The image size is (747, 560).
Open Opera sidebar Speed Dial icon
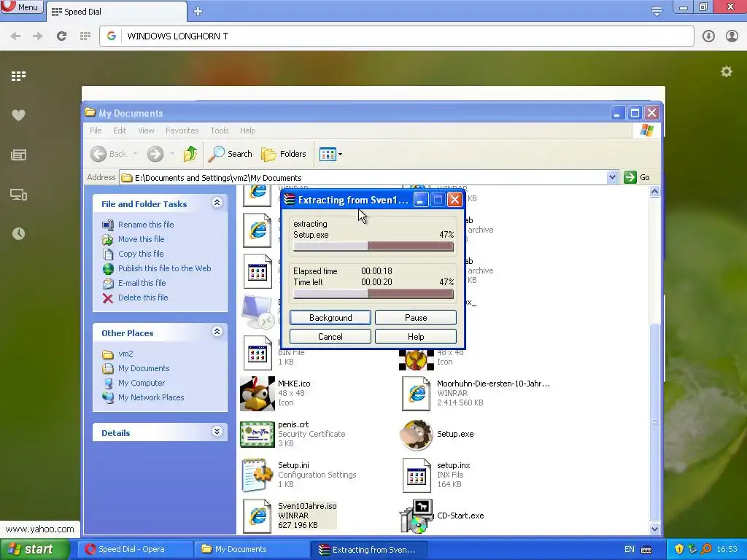(18, 76)
